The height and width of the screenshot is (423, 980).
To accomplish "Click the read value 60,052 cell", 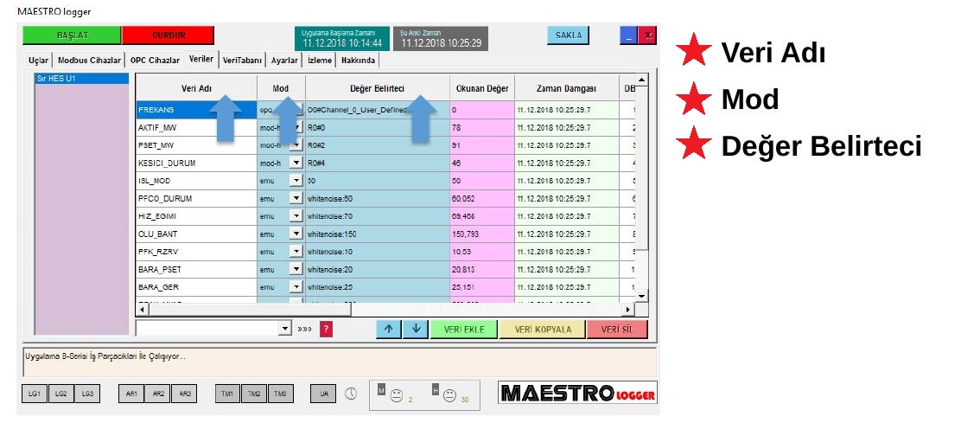I will coord(482,198).
